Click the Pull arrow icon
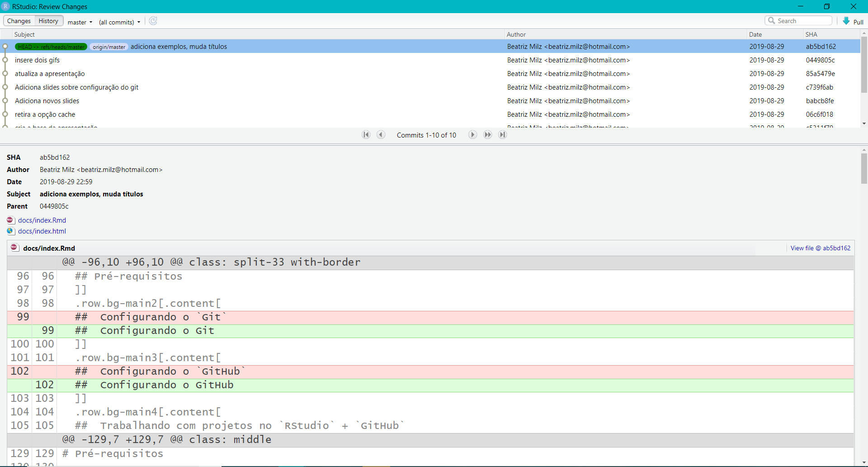Image resolution: width=868 pixels, height=467 pixels. click(846, 21)
